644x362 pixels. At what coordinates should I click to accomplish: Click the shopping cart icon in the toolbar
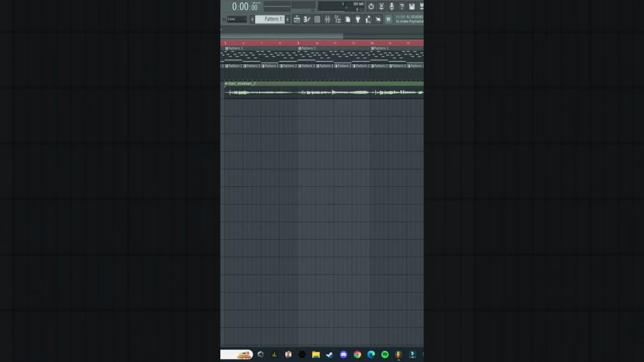coord(388,19)
